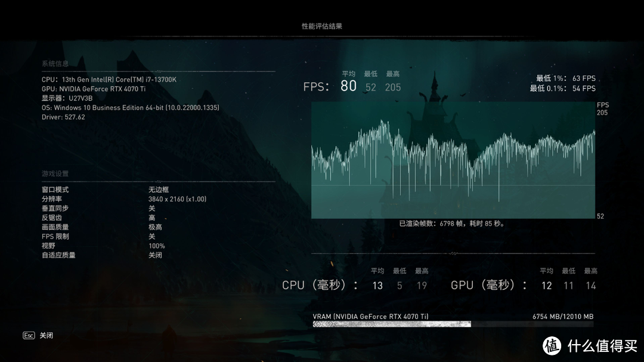644x362 pixels.
Task: Click the GPU highest value 14
Action: (x=590, y=286)
